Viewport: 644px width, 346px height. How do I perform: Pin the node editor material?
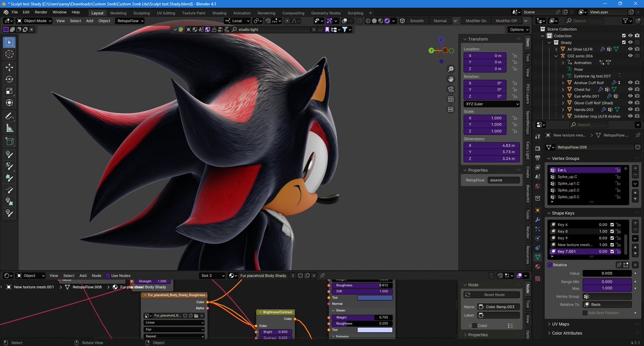coord(323,275)
